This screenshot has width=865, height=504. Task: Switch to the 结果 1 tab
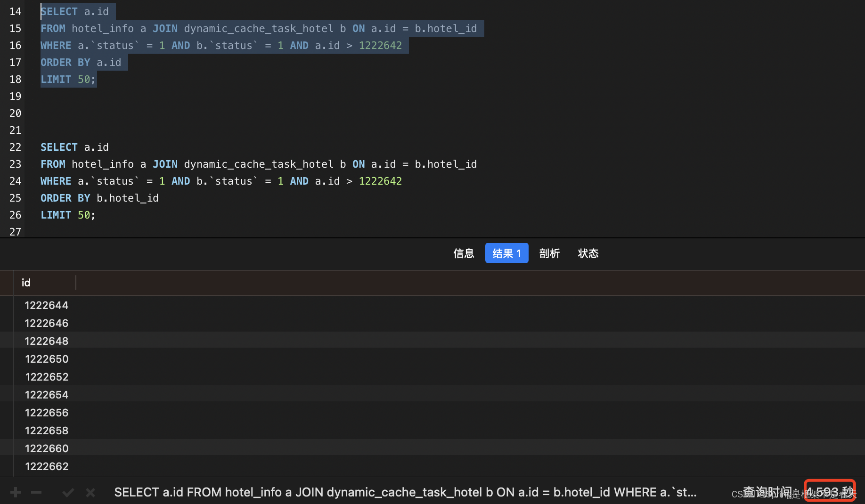coord(507,253)
